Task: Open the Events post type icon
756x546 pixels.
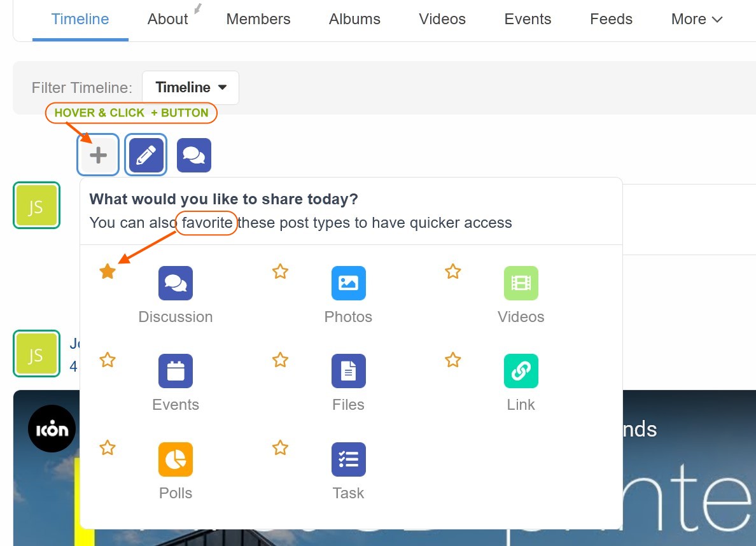Action: point(176,371)
